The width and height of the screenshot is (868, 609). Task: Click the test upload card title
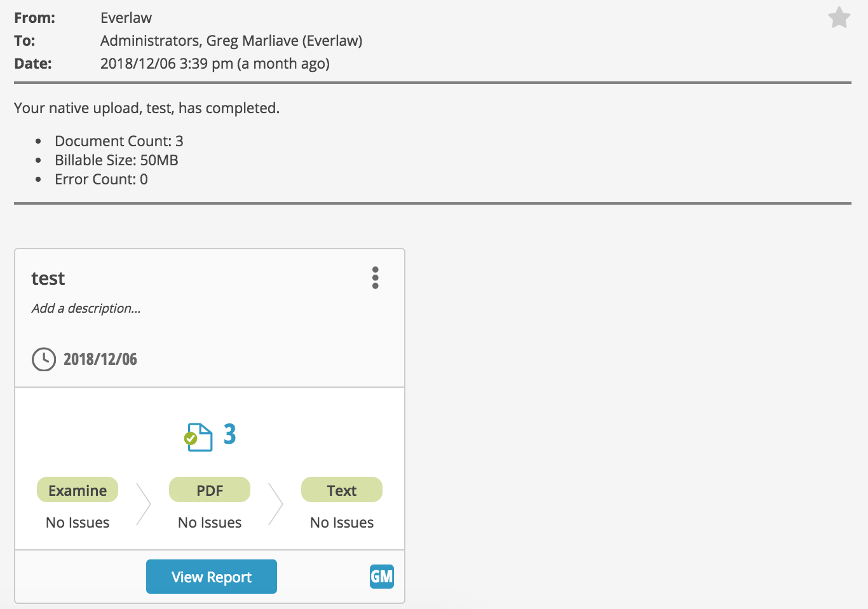coord(48,278)
